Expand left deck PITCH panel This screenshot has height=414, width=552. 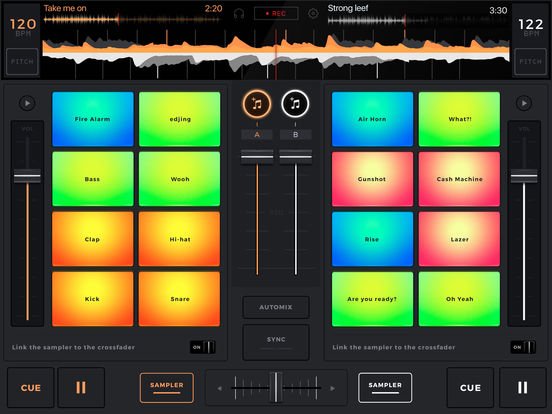(x=22, y=62)
